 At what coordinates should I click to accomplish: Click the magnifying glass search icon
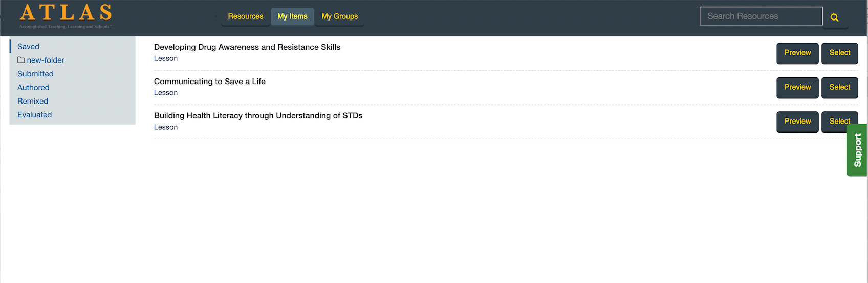tap(835, 17)
